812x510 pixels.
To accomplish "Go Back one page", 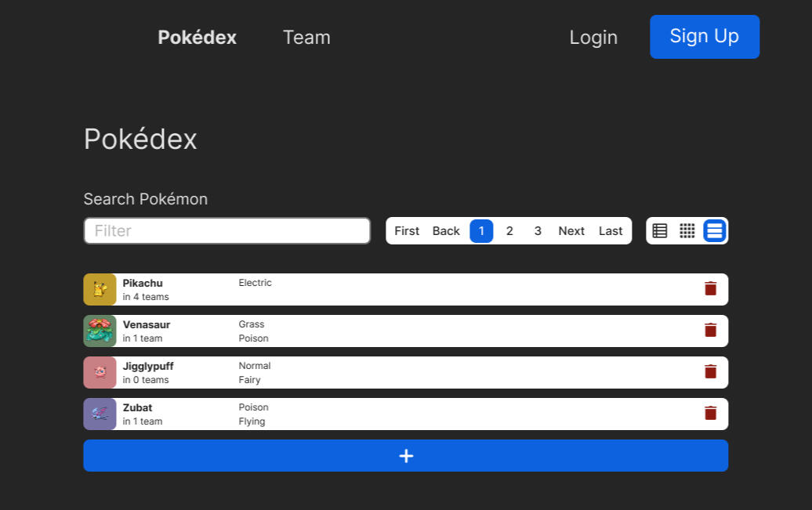I will tap(447, 231).
